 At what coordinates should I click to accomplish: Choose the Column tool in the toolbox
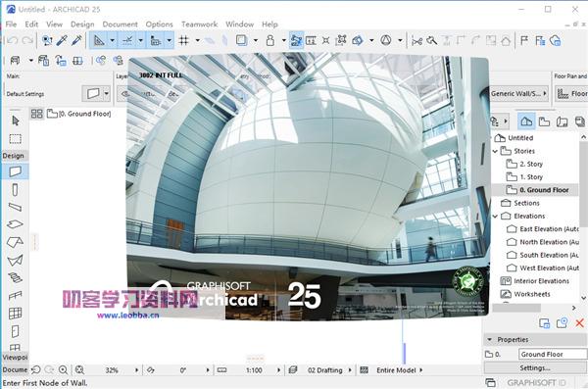[15, 190]
